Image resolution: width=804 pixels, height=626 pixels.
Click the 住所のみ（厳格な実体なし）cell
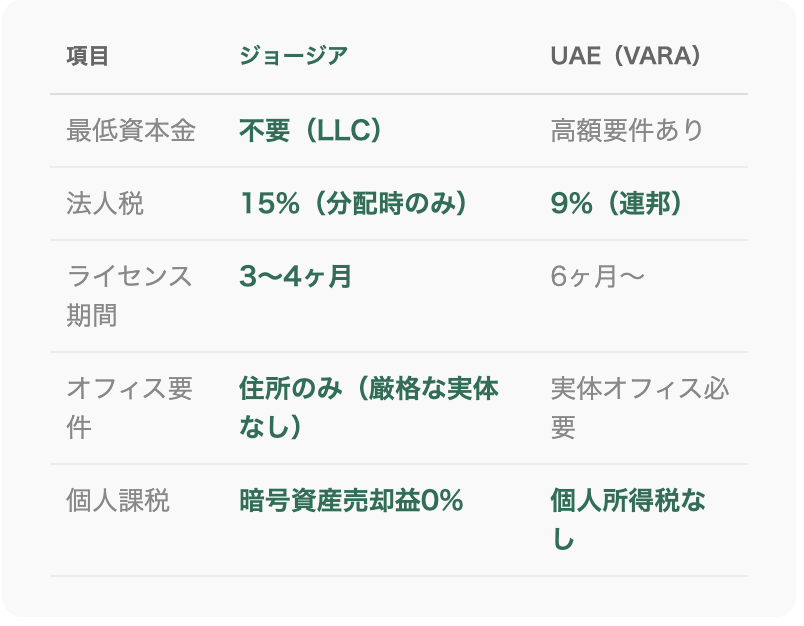(x=369, y=408)
